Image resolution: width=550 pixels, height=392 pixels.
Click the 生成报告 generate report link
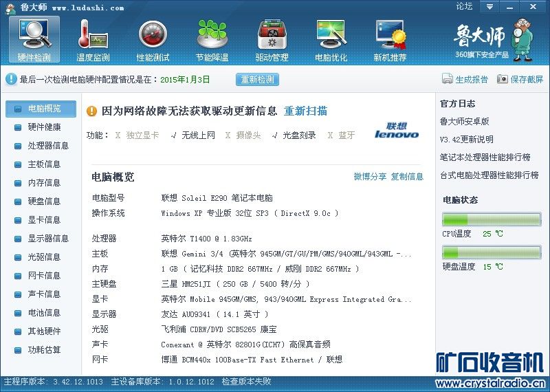point(472,79)
